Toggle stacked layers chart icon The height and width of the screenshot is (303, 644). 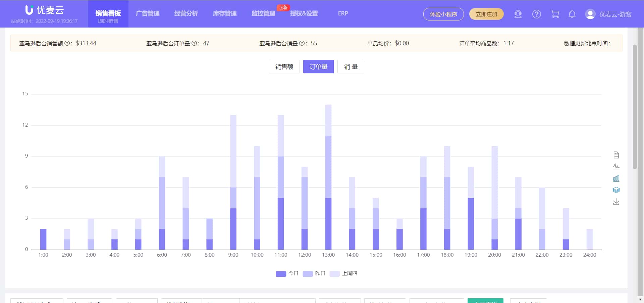click(x=616, y=190)
